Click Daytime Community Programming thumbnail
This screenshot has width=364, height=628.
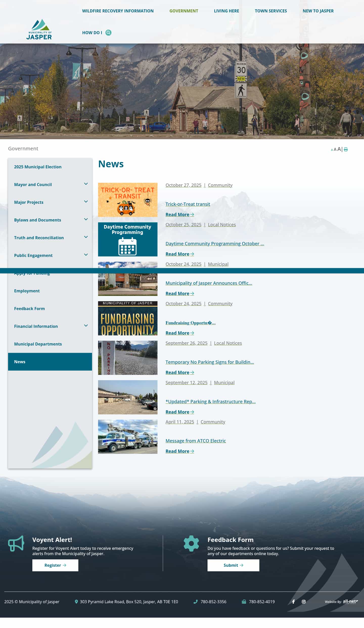pyautogui.click(x=128, y=239)
